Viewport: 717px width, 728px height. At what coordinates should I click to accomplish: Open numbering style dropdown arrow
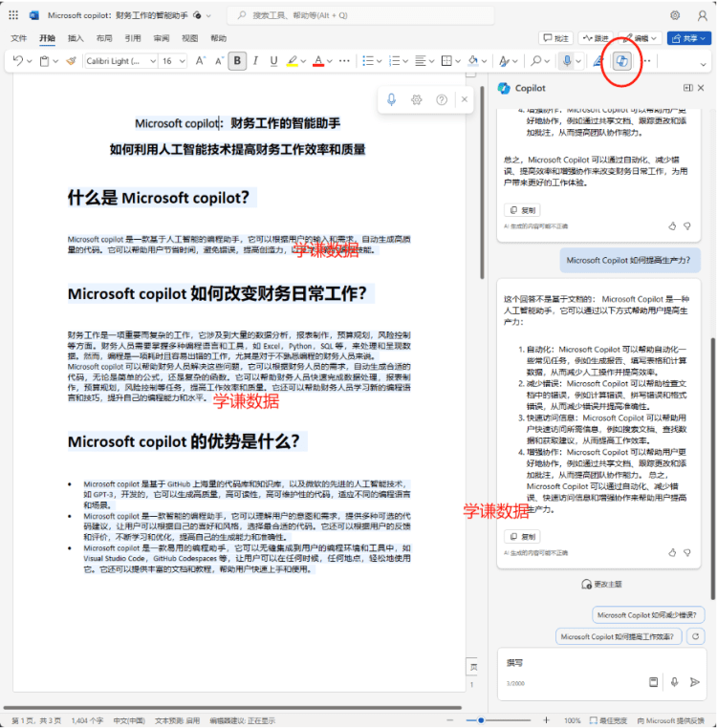405,61
